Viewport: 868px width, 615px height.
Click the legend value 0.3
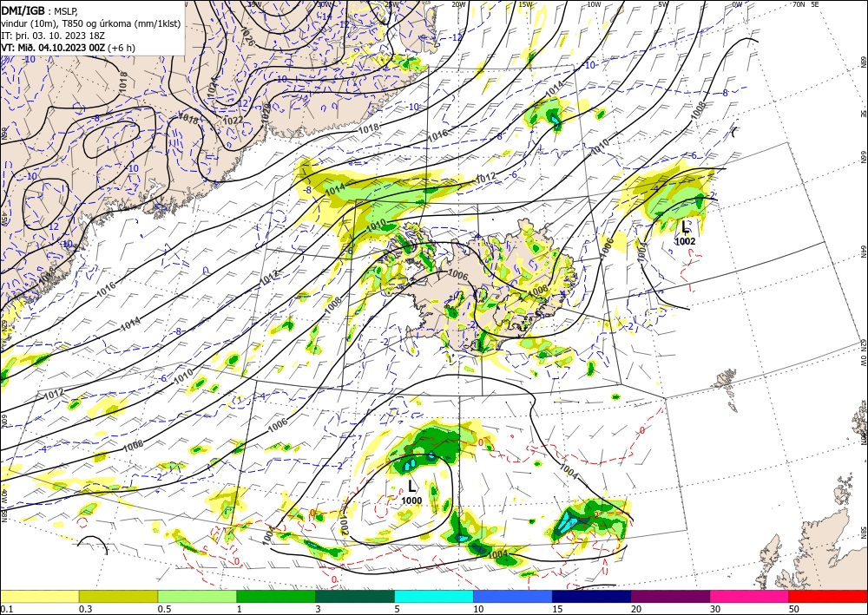click(85, 609)
